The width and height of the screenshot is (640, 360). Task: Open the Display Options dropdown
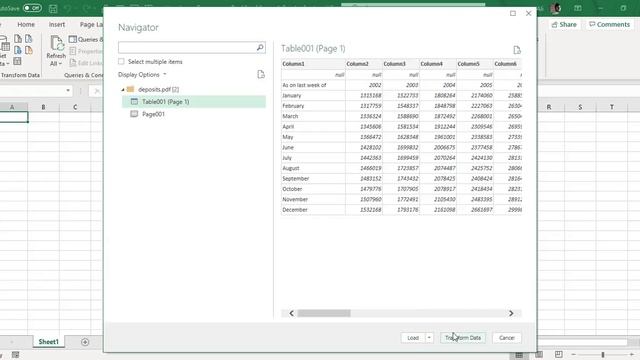(142, 75)
